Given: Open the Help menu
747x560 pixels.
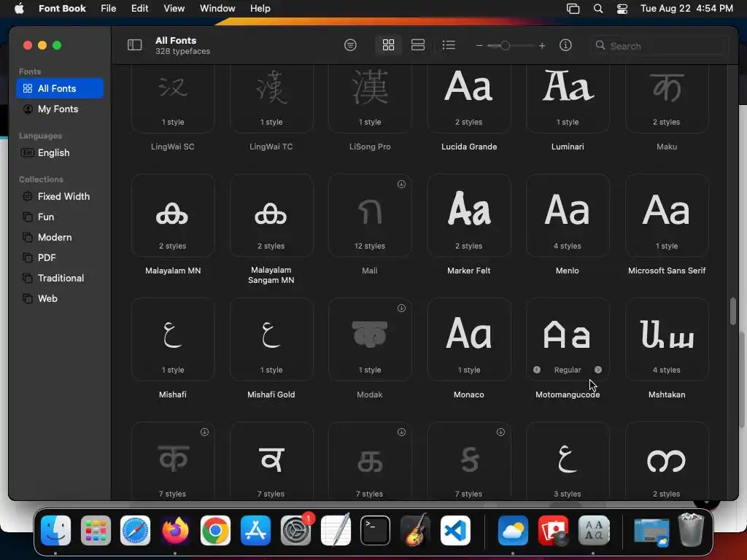Looking at the screenshot, I should coord(260,9).
